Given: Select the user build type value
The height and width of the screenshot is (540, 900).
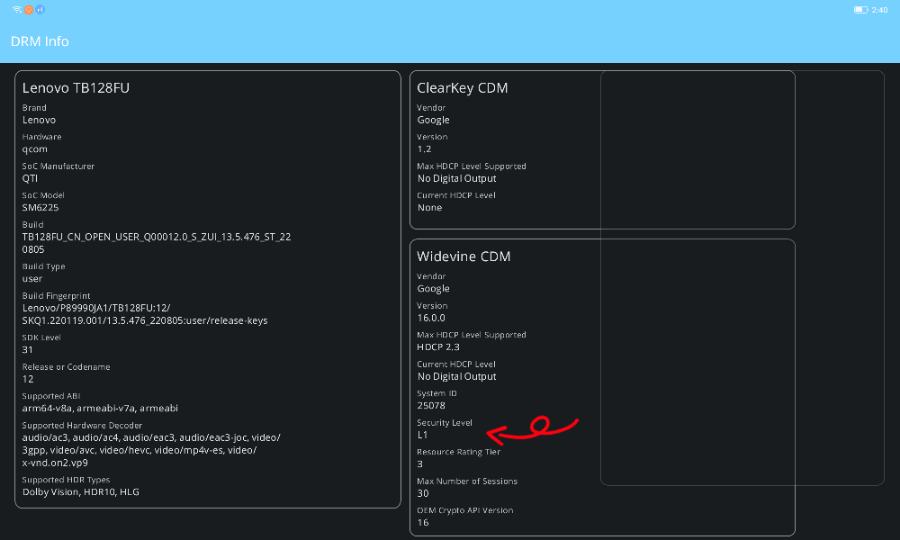Looking at the screenshot, I should [32, 279].
